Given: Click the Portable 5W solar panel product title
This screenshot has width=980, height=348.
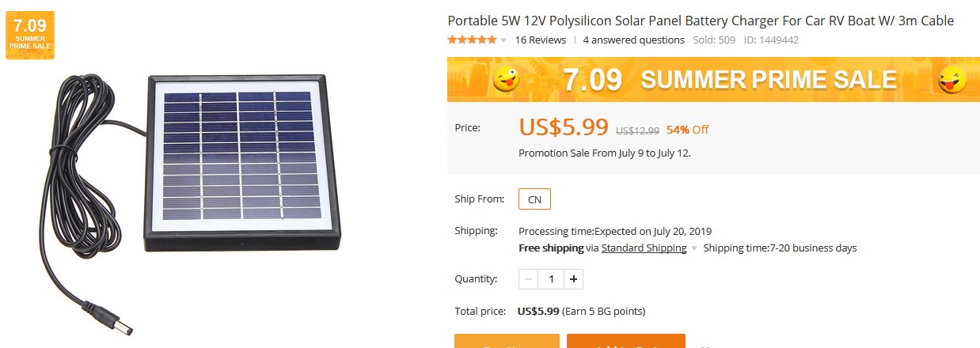Looking at the screenshot, I should [701, 21].
